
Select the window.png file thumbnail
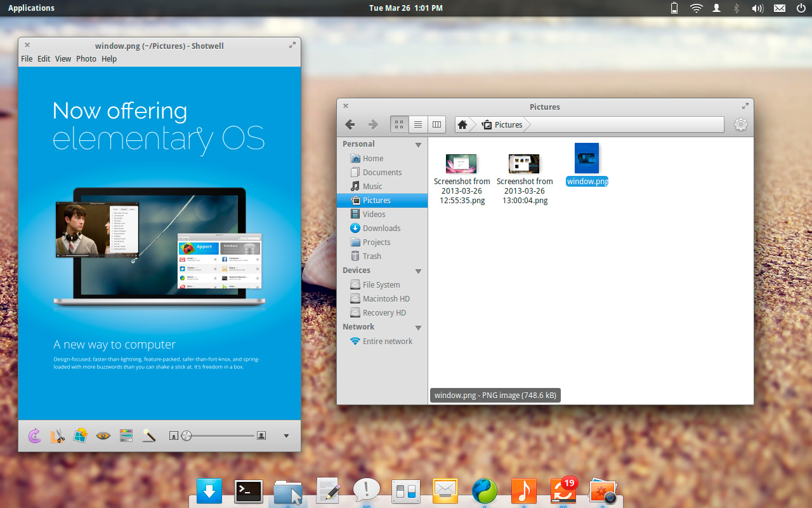tap(587, 158)
